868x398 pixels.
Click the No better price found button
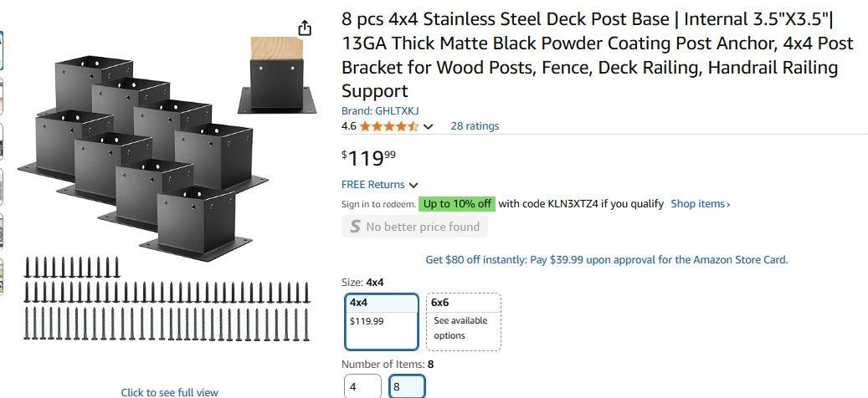pyautogui.click(x=414, y=227)
